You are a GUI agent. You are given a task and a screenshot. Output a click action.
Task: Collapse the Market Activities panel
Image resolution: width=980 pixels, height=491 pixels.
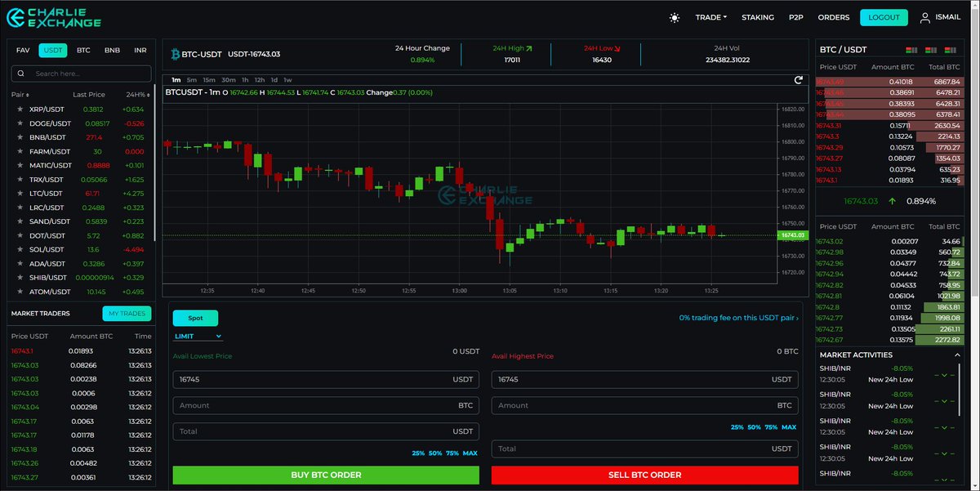(x=958, y=355)
